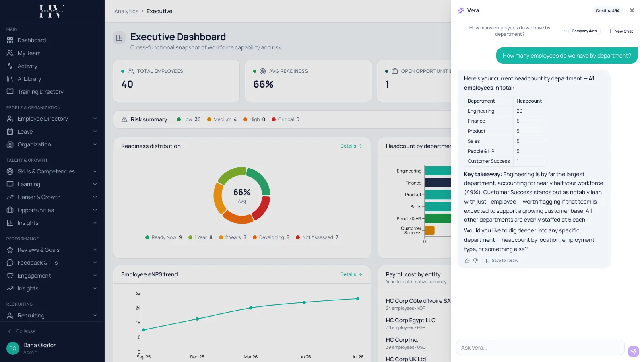
Task: Click the Credits: 494 badge
Action: [607, 10]
